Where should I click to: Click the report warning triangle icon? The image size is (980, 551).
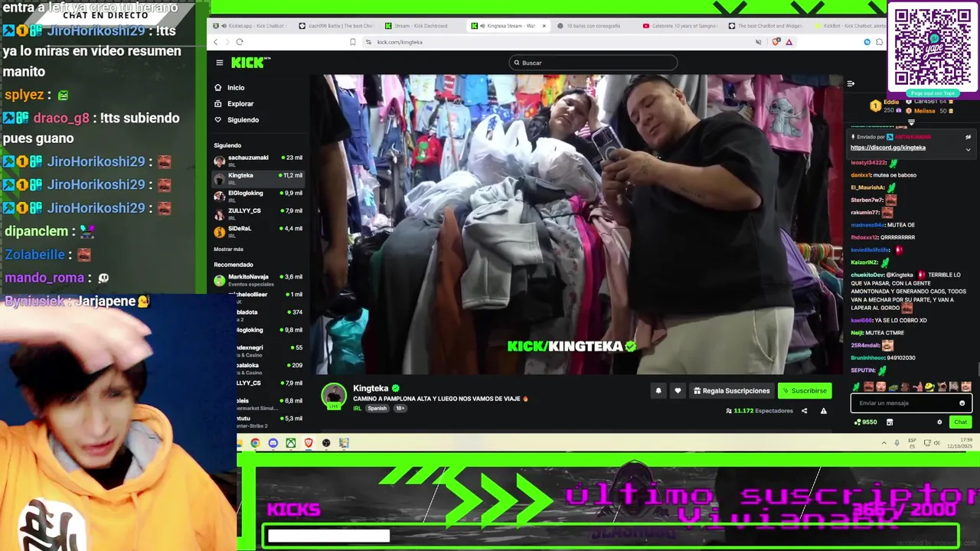[823, 411]
